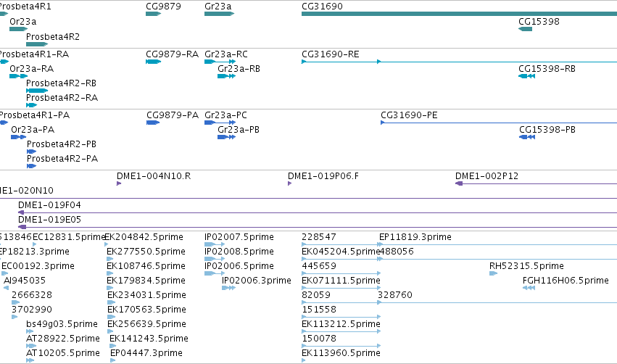Click EST AT10205.5prime

[63, 353]
